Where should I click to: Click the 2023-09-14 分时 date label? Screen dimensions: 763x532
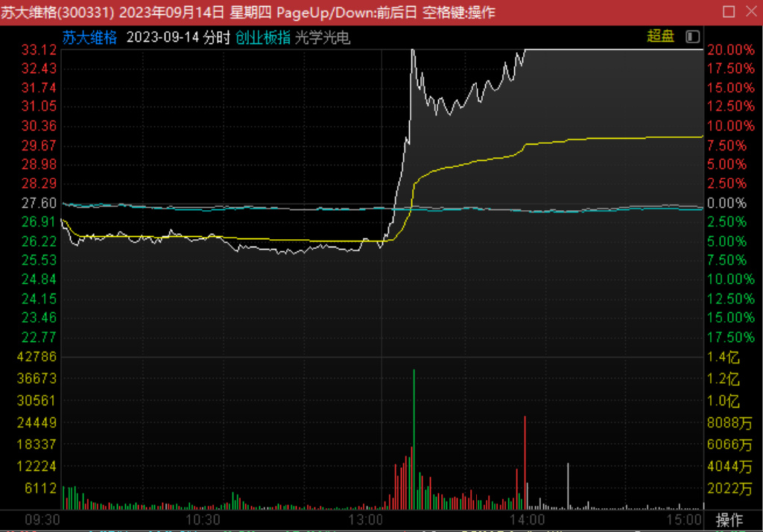(x=178, y=38)
